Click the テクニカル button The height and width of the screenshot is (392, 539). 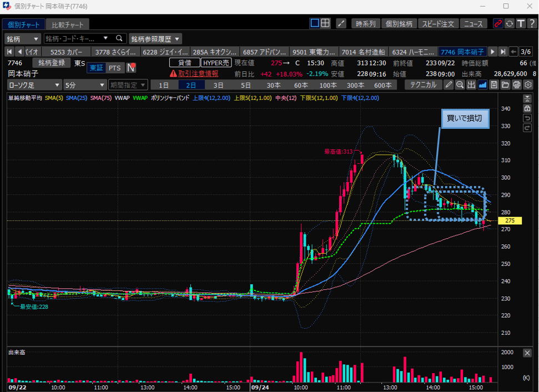[423, 85]
